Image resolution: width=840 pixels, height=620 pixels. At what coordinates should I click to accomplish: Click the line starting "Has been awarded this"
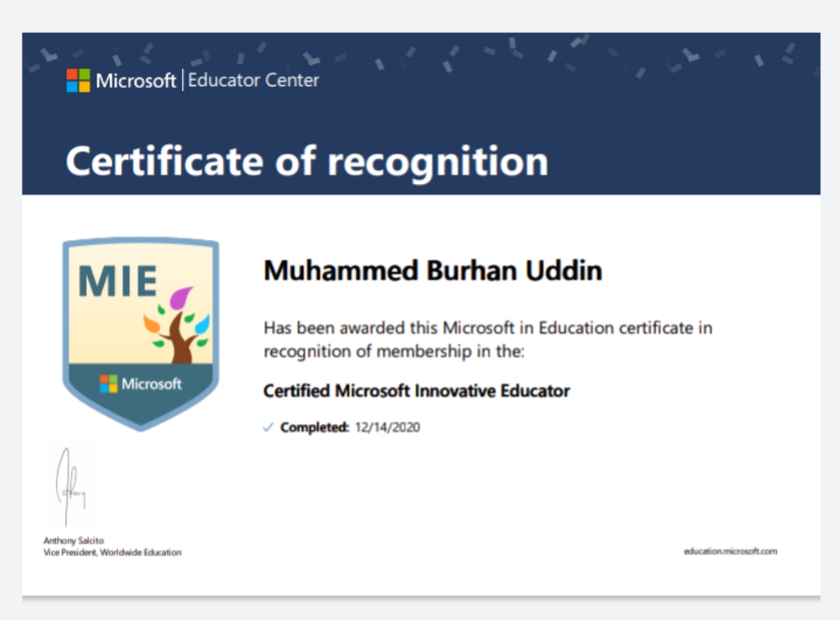[488, 327]
